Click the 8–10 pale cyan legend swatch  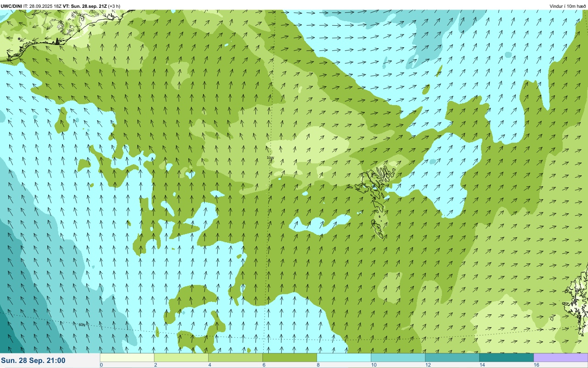click(344, 357)
